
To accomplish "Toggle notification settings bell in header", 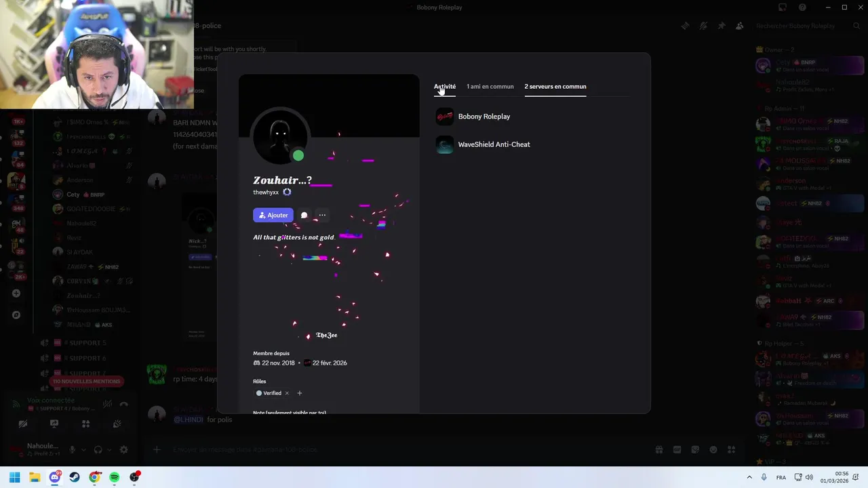I will point(703,26).
